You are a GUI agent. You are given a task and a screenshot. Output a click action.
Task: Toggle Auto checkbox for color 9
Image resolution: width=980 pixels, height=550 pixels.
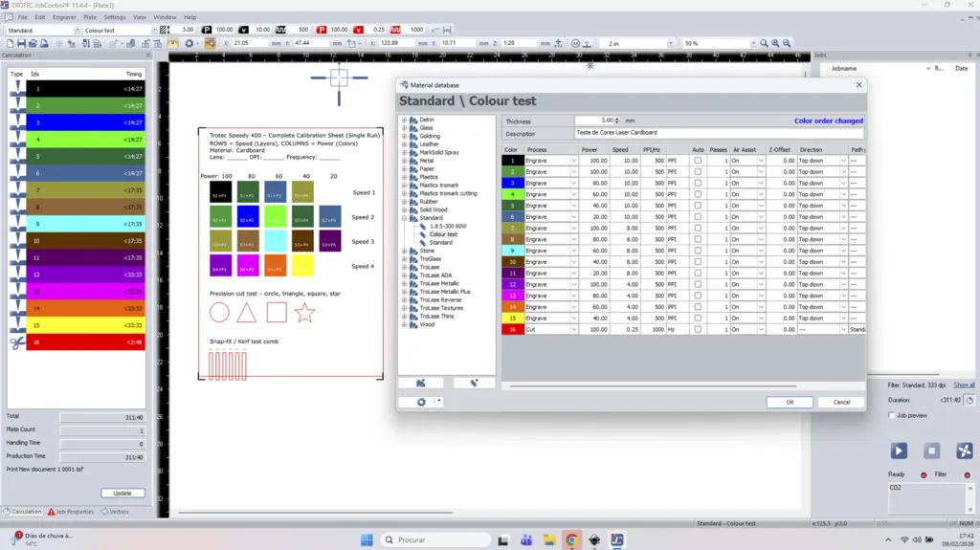tap(698, 251)
